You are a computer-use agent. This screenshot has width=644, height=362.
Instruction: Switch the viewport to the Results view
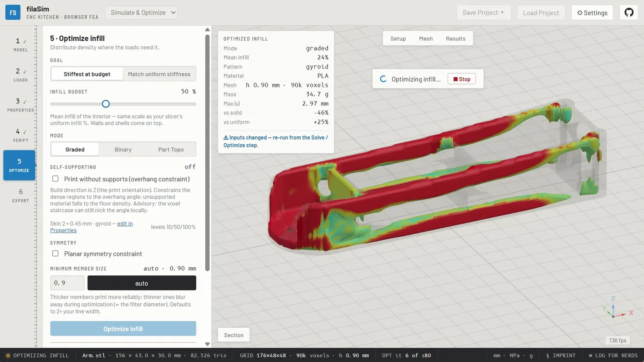(x=456, y=39)
